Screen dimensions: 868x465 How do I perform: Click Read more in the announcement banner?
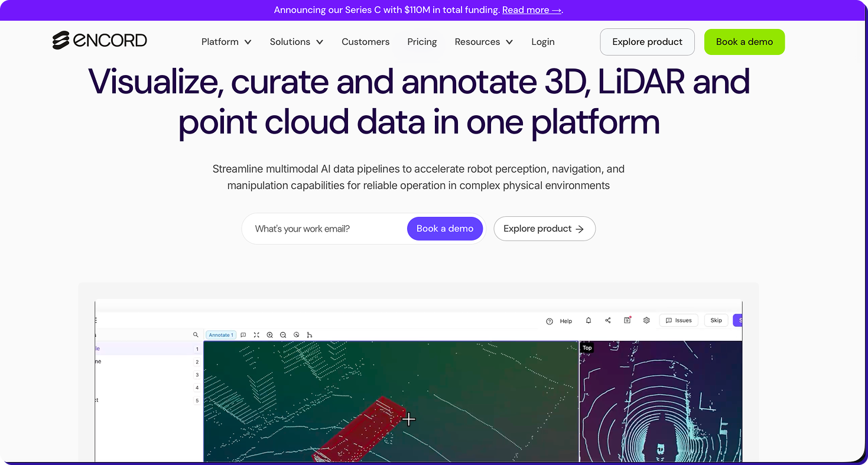[532, 10]
